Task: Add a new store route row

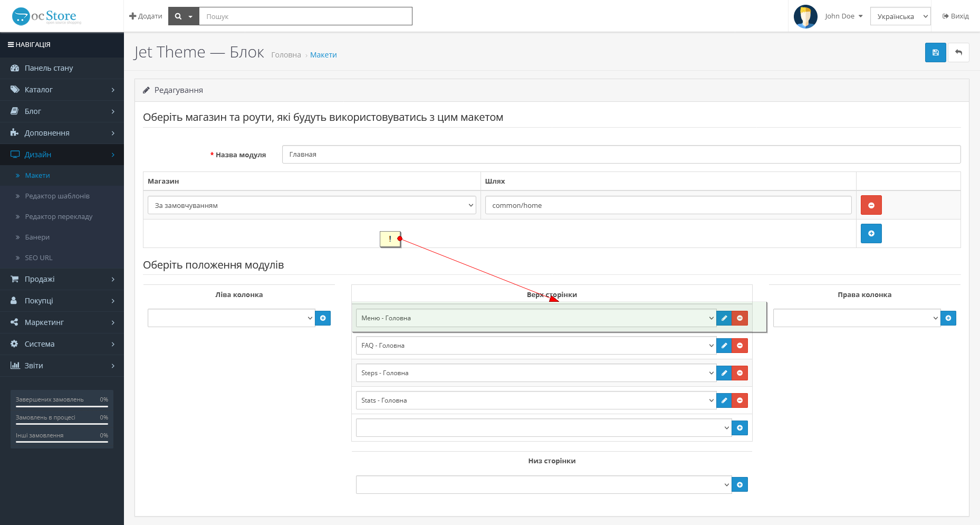Action: point(871,234)
